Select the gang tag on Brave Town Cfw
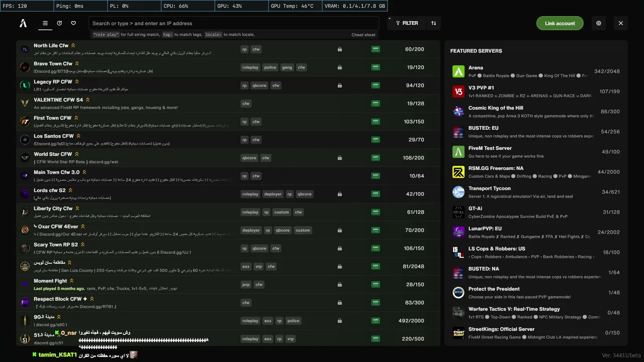The image size is (644, 362). (287, 67)
